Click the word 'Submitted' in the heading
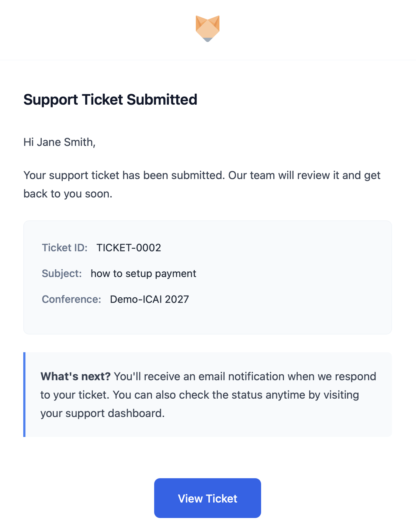This screenshot has width=416, height=532. click(162, 100)
